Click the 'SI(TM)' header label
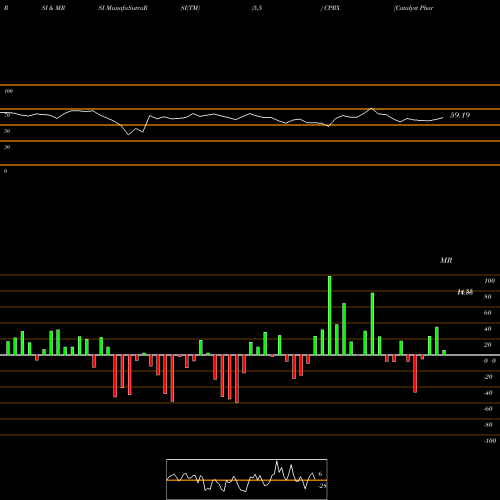Image resolution: width=500 pixels, height=500 pixels. (190, 8)
